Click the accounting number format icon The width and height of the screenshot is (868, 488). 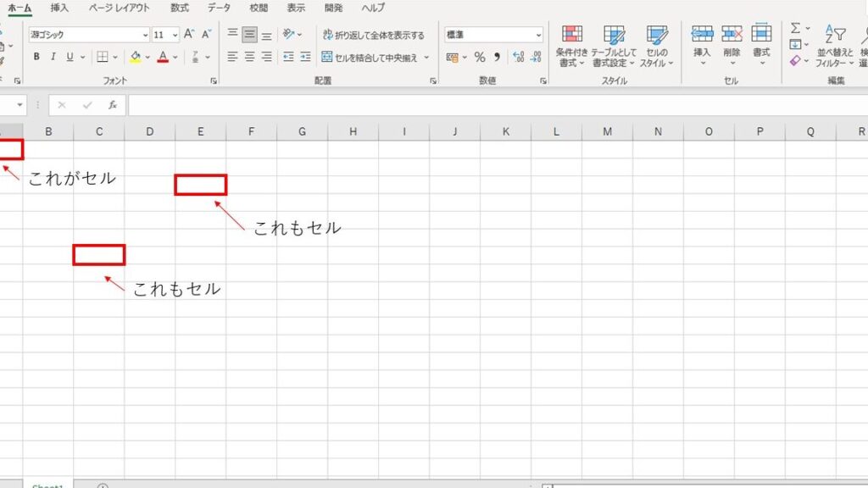453,57
